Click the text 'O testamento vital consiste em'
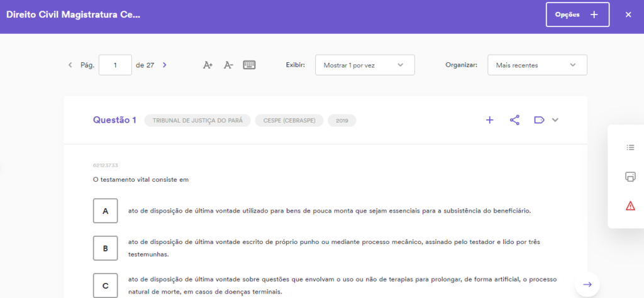The width and height of the screenshot is (644, 298). pyautogui.click(x=141, y=180)
